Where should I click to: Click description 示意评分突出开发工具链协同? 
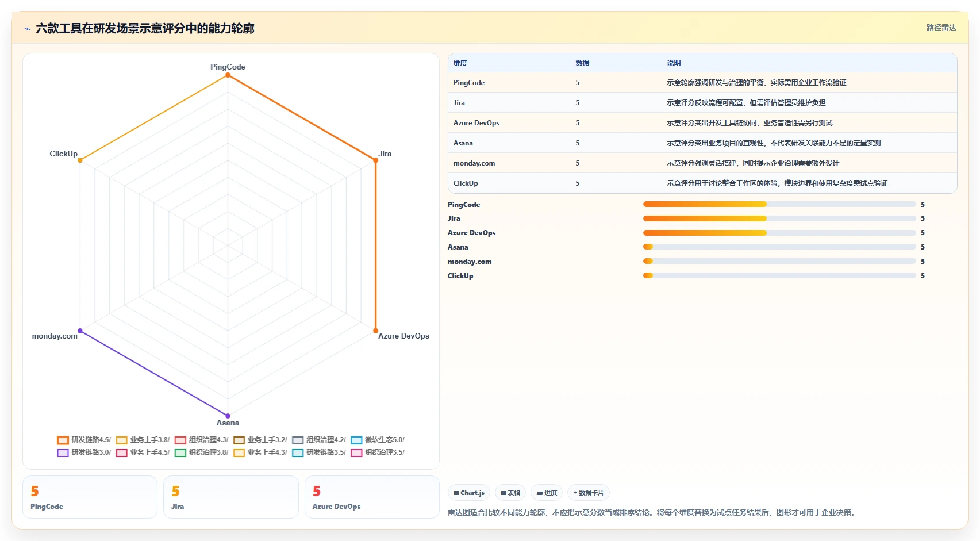(x=750, y=123)
